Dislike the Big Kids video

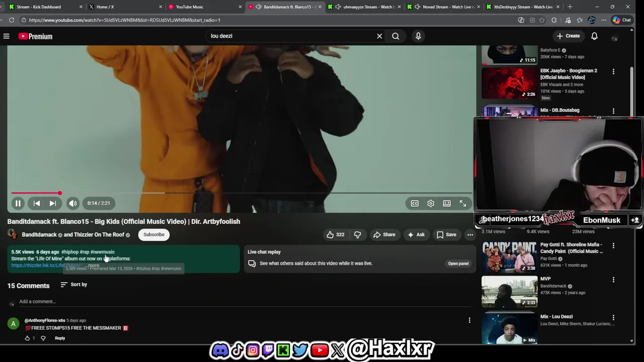pyautogui.click(x=357, y=235)
